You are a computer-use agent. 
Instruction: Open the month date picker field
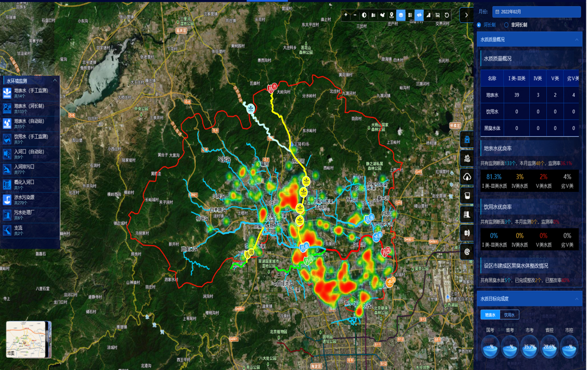click(536, 11)
